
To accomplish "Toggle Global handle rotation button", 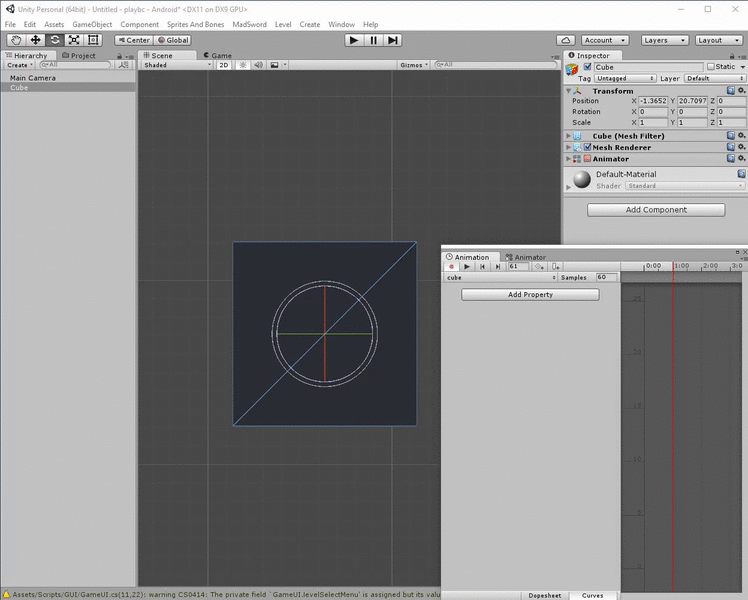I will click(173, 40).
